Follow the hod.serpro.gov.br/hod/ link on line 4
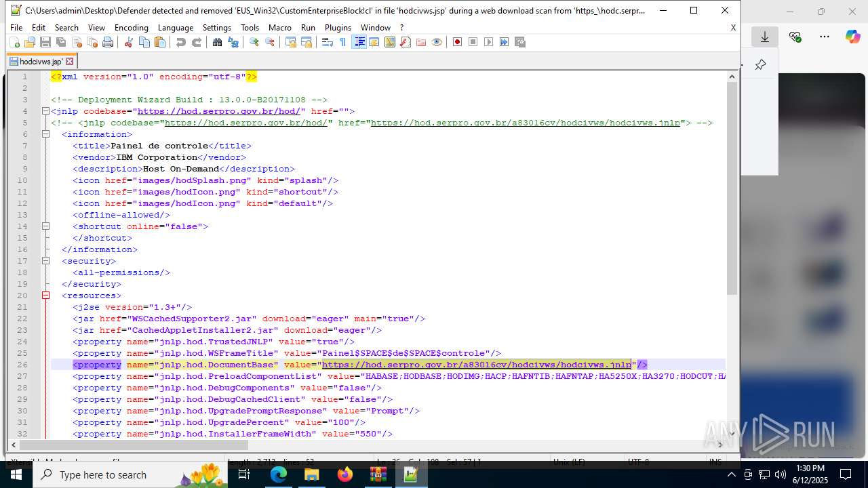This screenshot has width=868, height=488. [219, 111]
